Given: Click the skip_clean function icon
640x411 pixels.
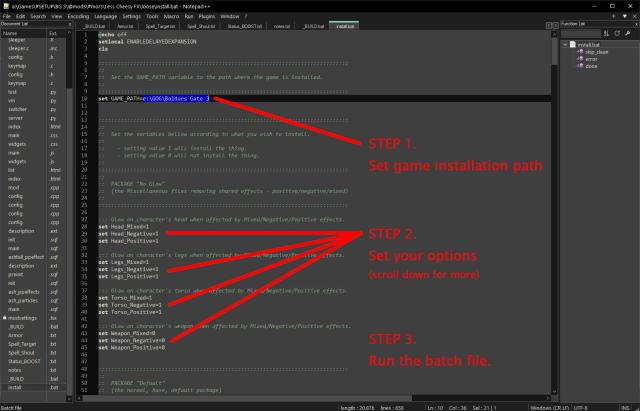Looking at the screenshot, I should point(580,52).
